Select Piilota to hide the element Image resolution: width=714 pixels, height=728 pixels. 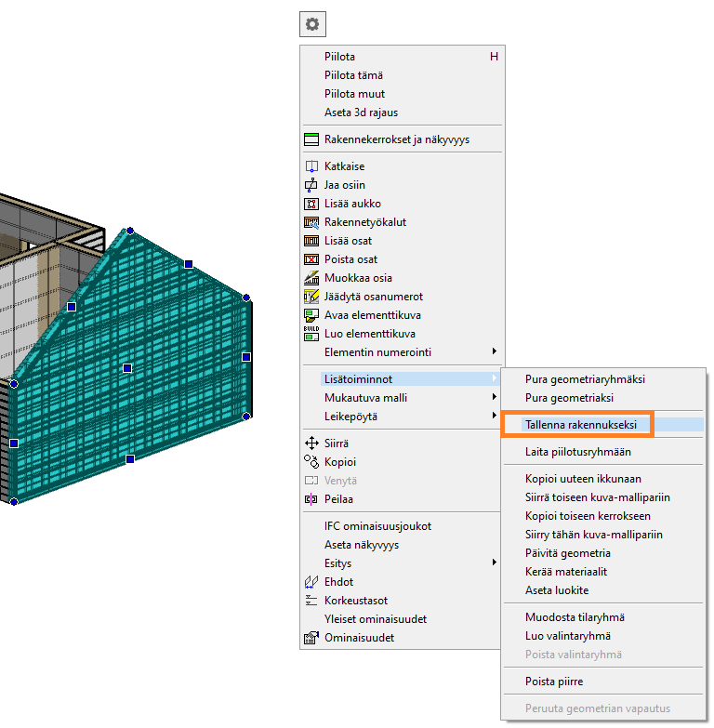pyautogui.click(x=340, y=57)
